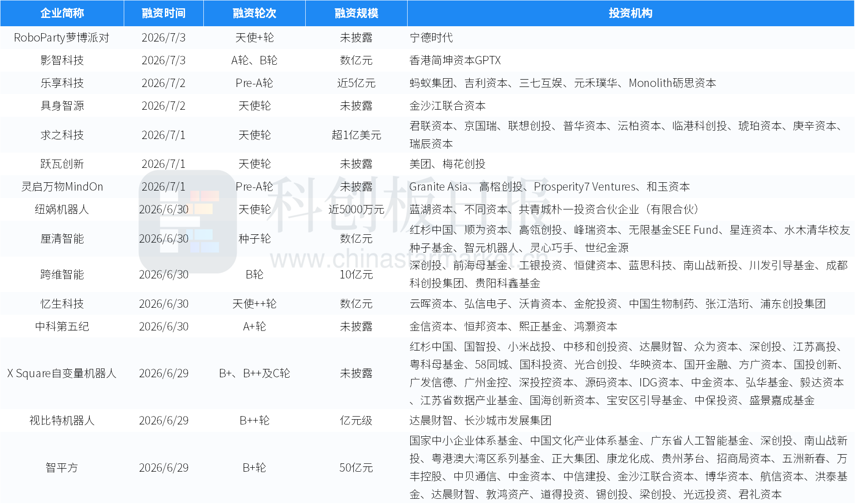Screen dimensions: 855x504
Task: Click X Square自变量机器人 company name
Action: (x=62, y=373)
